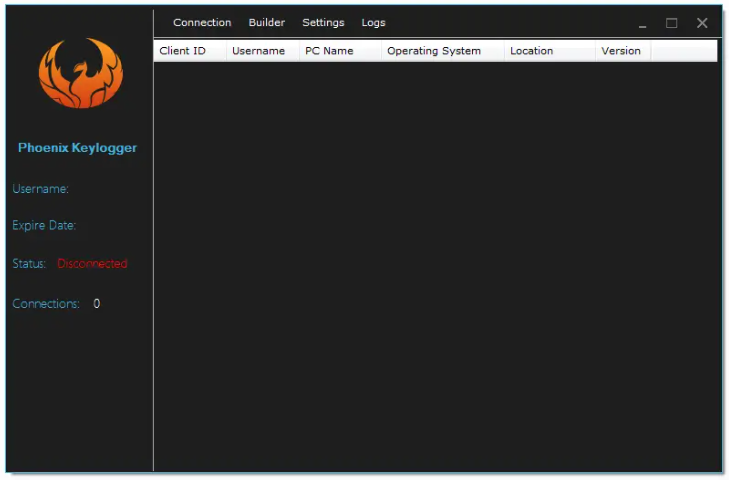Screen dimensions: 729x480
Task: Click the Username column header in table
Action: [x=258, y=51]
